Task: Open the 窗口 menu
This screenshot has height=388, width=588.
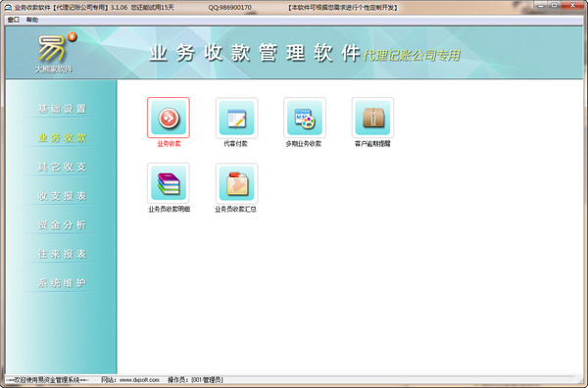Action: point(13,20)
